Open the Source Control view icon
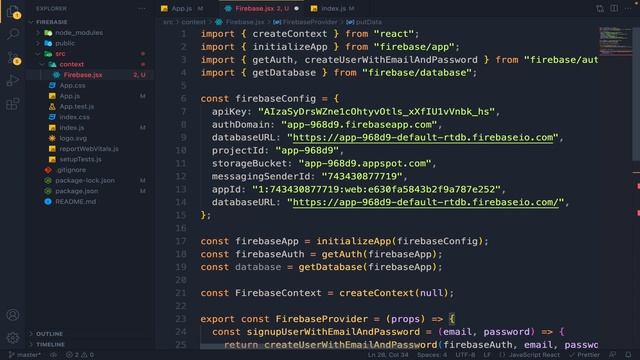This screenshot has height=360, width=640. pos(13,58)
